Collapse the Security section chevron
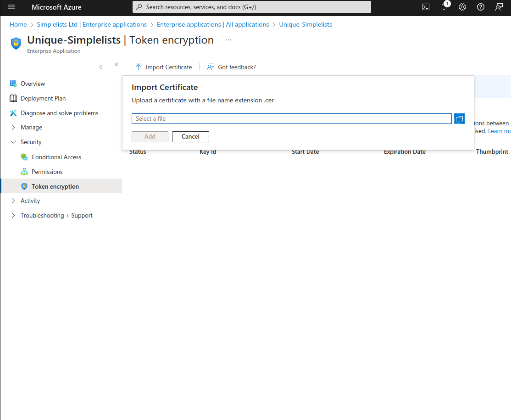This screenshot has height=420, width=511. pos(13,142)
